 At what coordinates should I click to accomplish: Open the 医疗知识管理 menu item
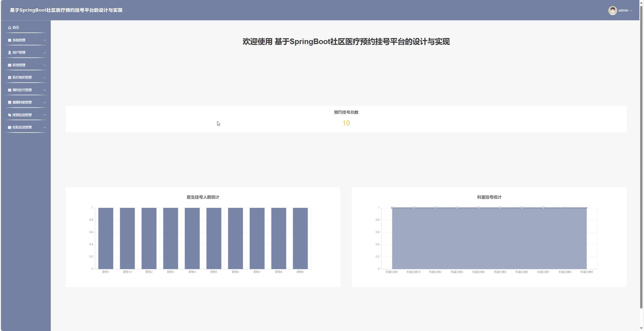pyautogui.click(x=22, y=77)
